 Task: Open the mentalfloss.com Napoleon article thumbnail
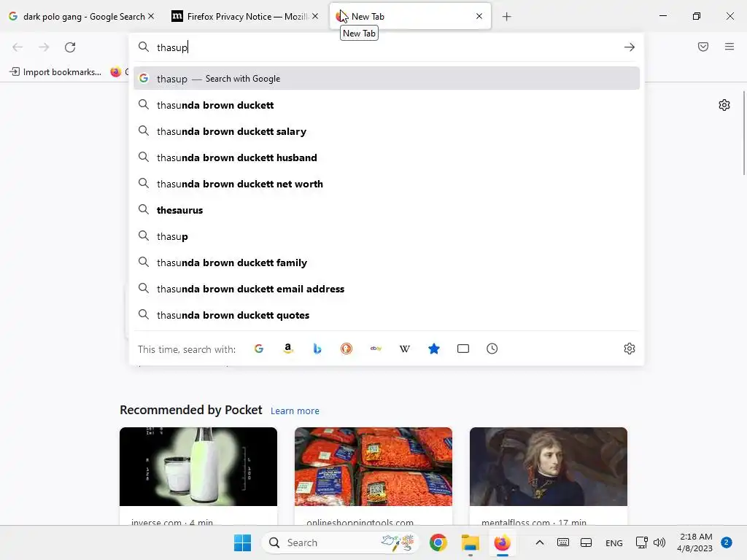549,466
